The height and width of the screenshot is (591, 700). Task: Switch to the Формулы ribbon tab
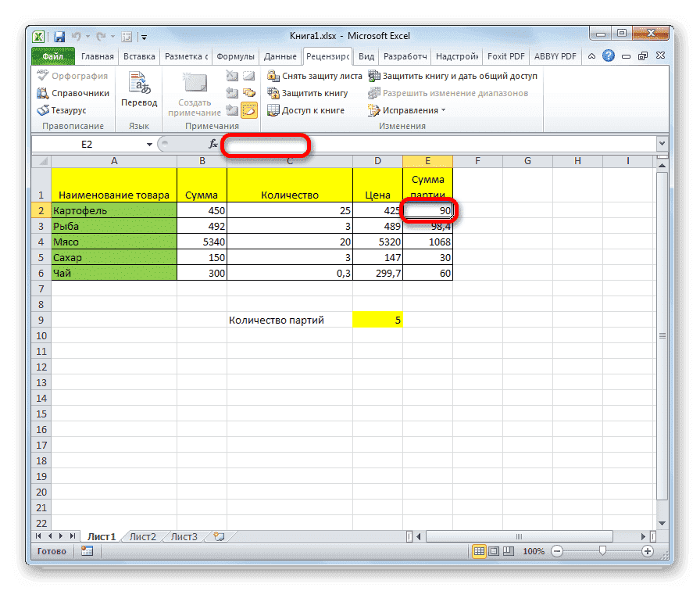point(236,56)
